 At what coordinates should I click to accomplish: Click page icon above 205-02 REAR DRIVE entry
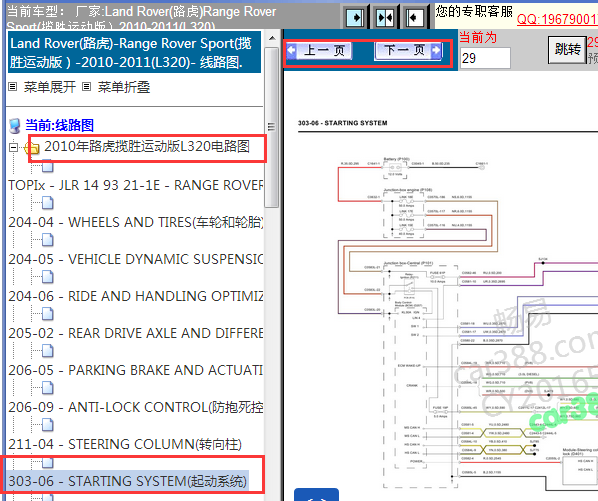point(48,314)
